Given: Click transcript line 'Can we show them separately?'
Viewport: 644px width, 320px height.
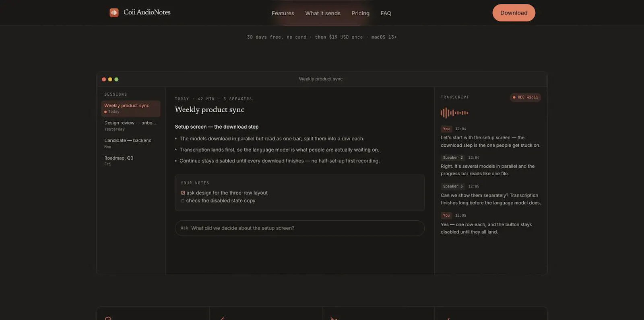Looking at the screenshot, I should click(x=491, y=199).
